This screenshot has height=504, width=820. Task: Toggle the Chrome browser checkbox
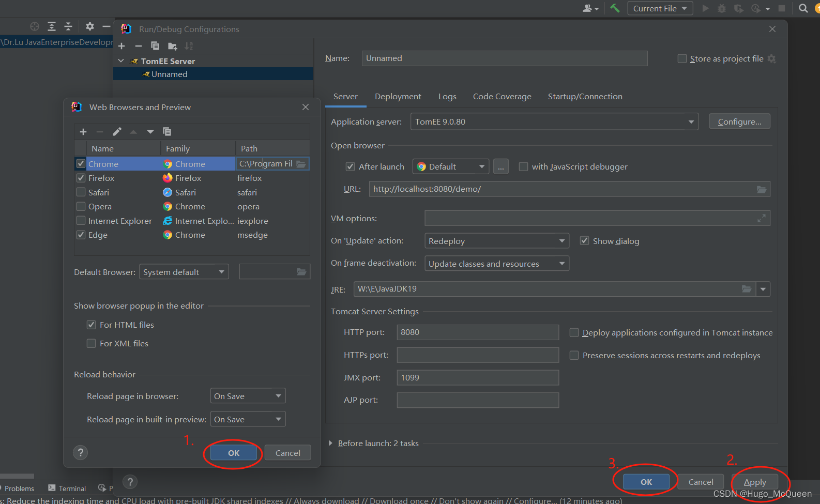[x=81, y=164]
